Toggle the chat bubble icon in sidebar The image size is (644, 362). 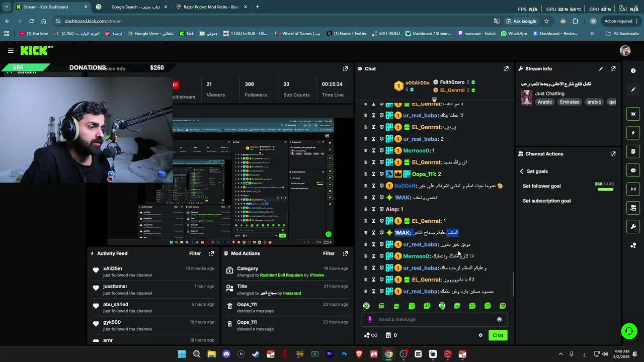633,170
